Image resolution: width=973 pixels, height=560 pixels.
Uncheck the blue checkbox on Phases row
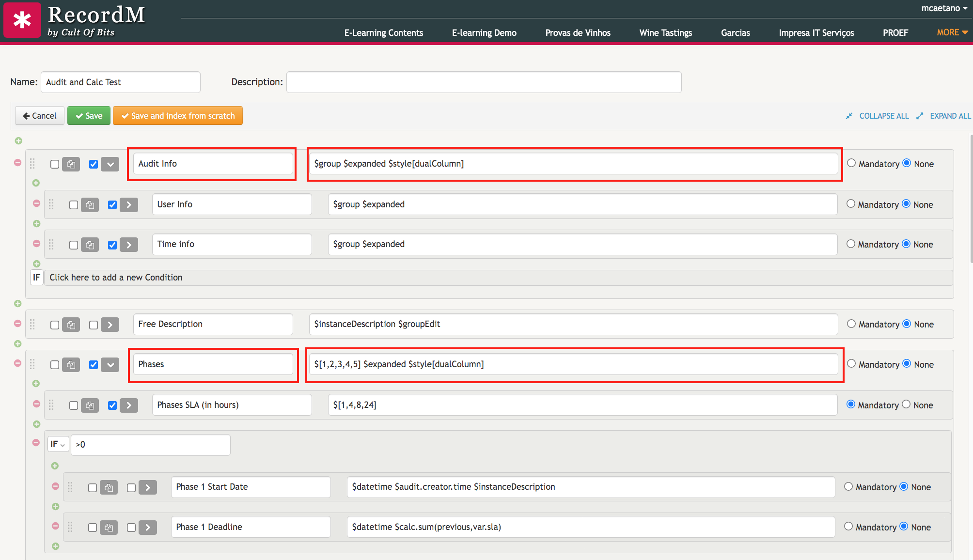(x=94, y=365)
